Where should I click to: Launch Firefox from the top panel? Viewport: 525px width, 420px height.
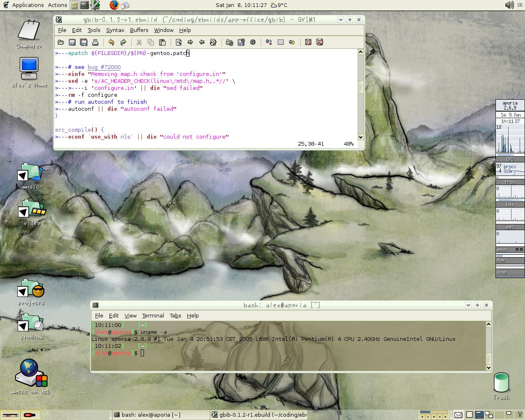(114, 5)
